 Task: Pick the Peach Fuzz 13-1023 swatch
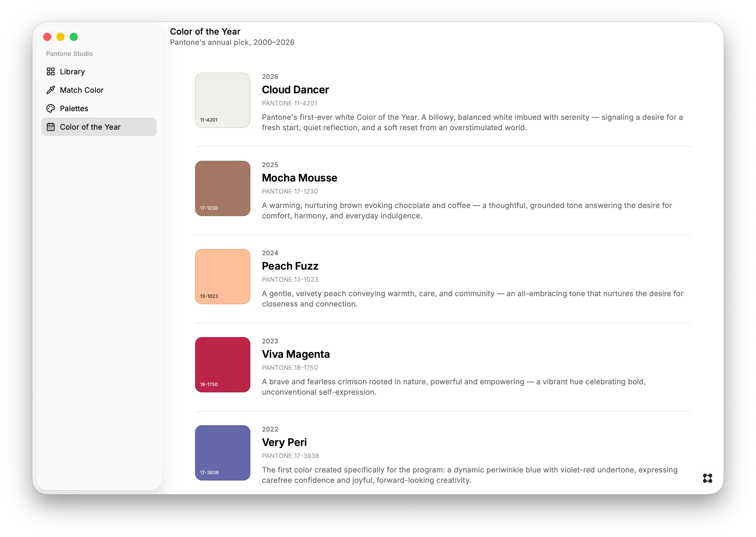pos(223,277)
